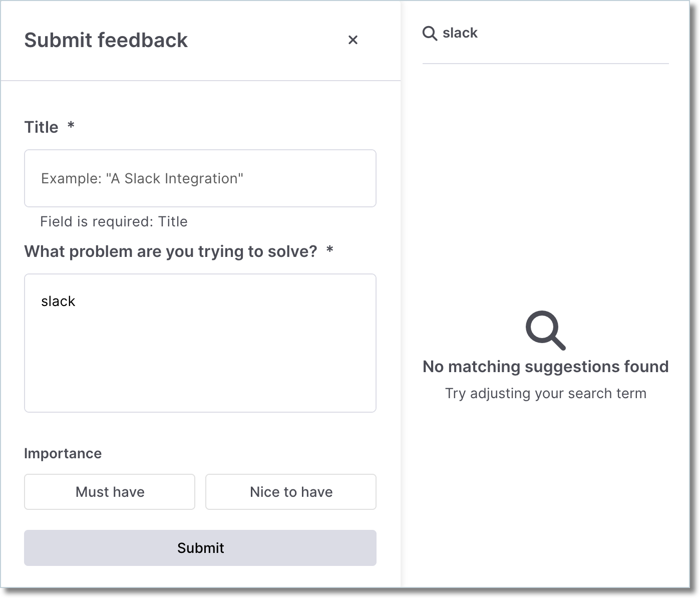The image size is (700, 598).
Task: Click the 'What problem are you trying to solve?' label
Action: [171, 251]
